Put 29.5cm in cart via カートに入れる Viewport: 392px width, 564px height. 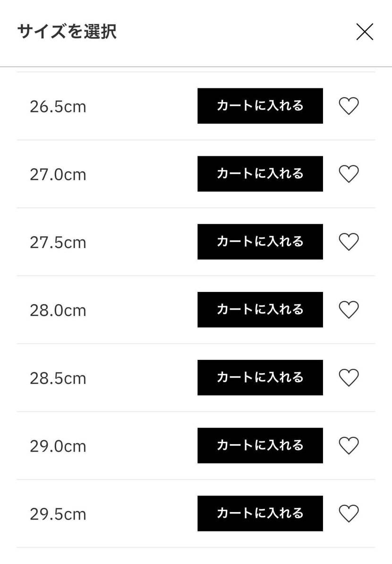[x=260, y=513]
